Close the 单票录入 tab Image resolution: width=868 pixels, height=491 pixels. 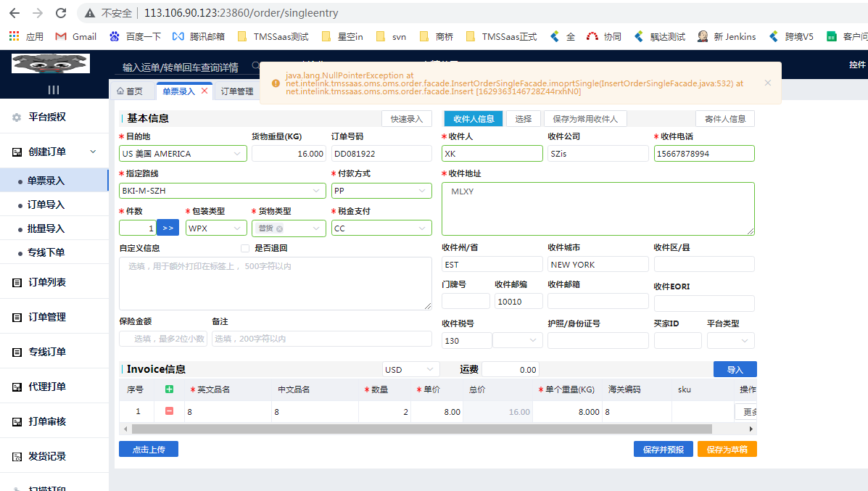point(204,91)
